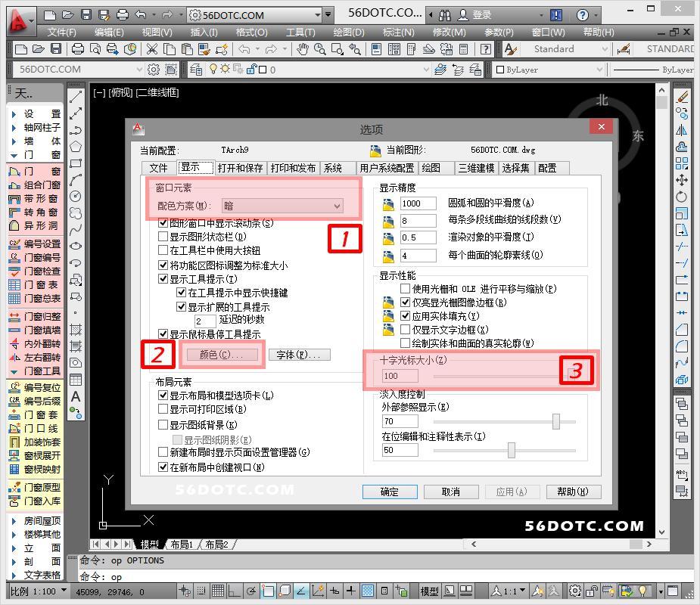Click the Save icon in the quick access toolbar

(x=86, y=14)
